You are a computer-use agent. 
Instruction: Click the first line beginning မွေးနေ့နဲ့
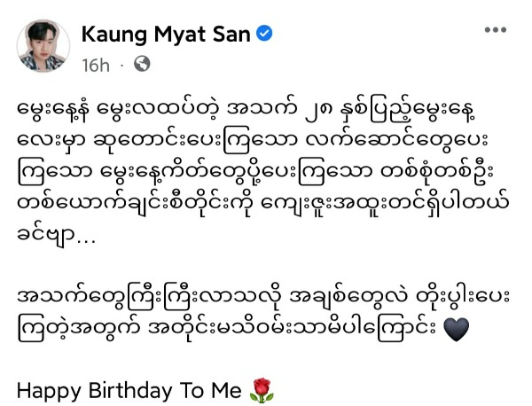(x=246, y=111)
